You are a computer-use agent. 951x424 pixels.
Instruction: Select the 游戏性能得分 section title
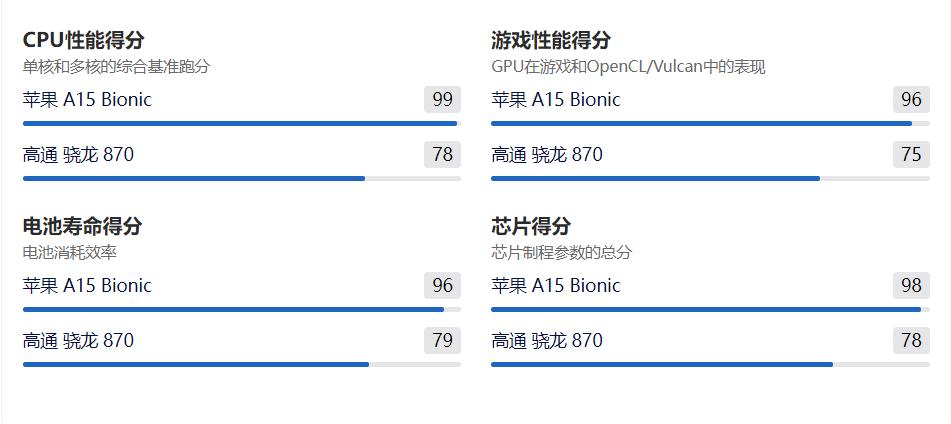551,40
